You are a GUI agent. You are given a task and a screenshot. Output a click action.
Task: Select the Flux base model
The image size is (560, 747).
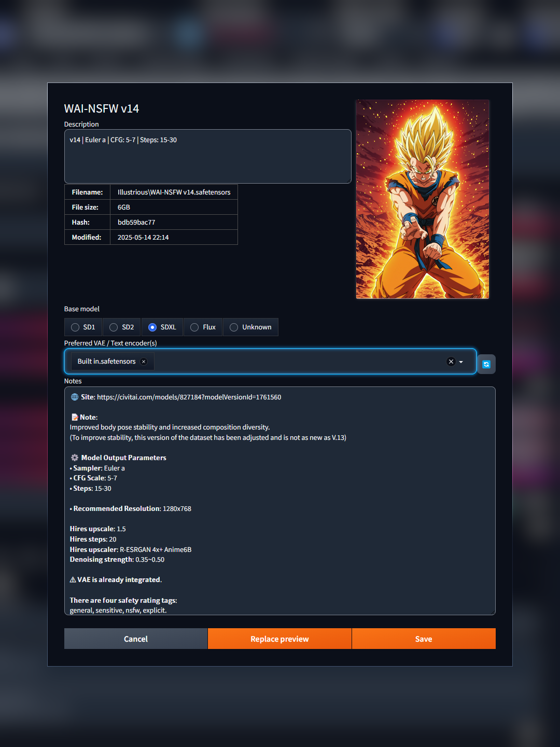pos(203,327)
